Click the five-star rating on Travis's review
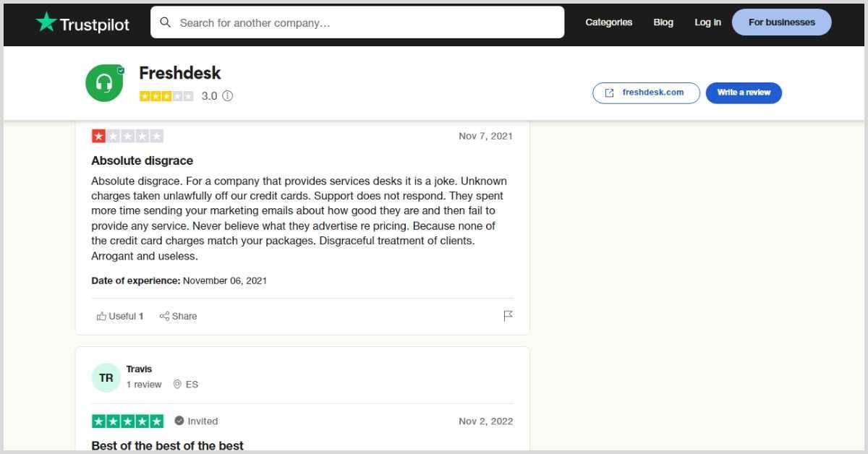868x454 pixels. [x=127, y=421]
